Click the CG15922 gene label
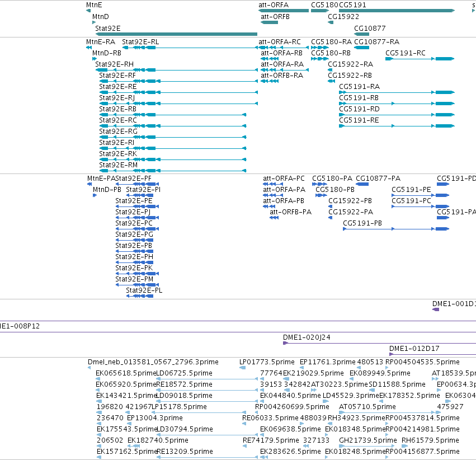The height and width of the screenshot is (460, 476). [x=343, y=17]
